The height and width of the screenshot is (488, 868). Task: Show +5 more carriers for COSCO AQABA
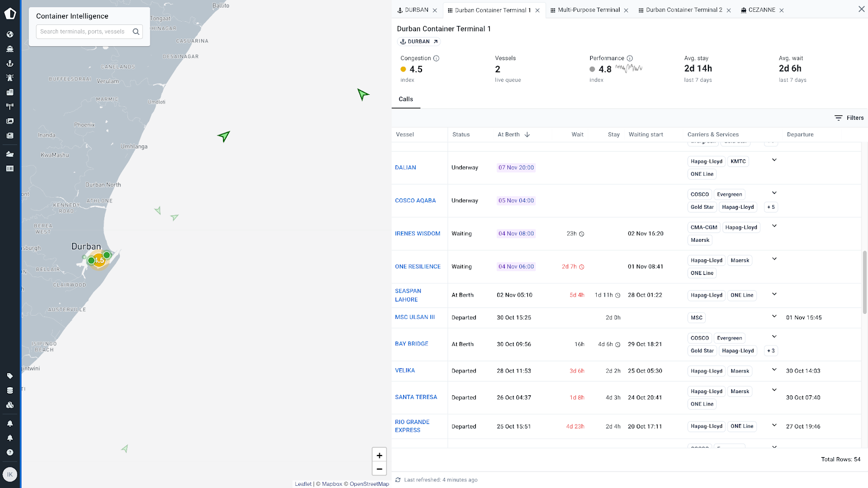click(771, 207)
